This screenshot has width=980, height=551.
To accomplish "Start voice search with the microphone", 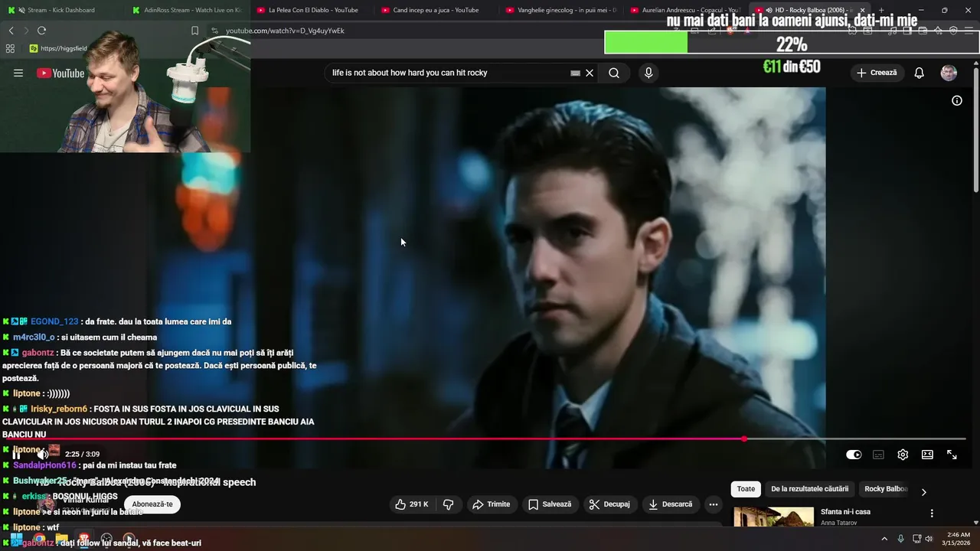I will (648, 73).
